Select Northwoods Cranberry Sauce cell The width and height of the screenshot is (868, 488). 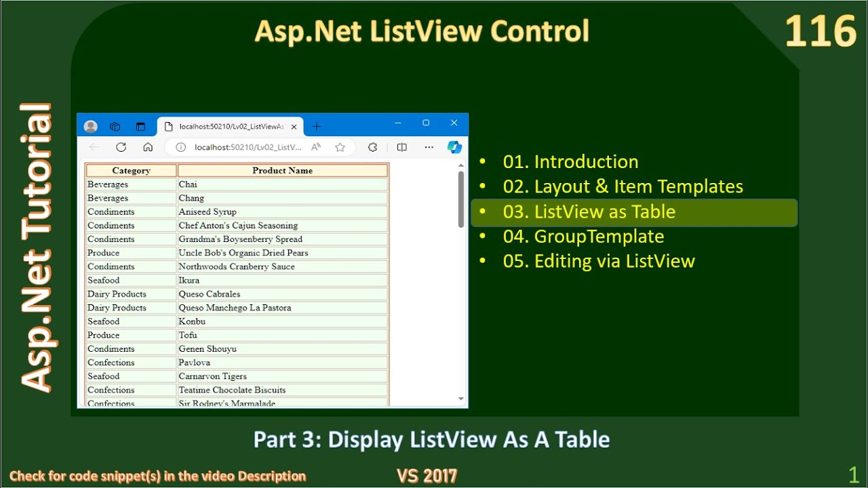coord(283,266)
